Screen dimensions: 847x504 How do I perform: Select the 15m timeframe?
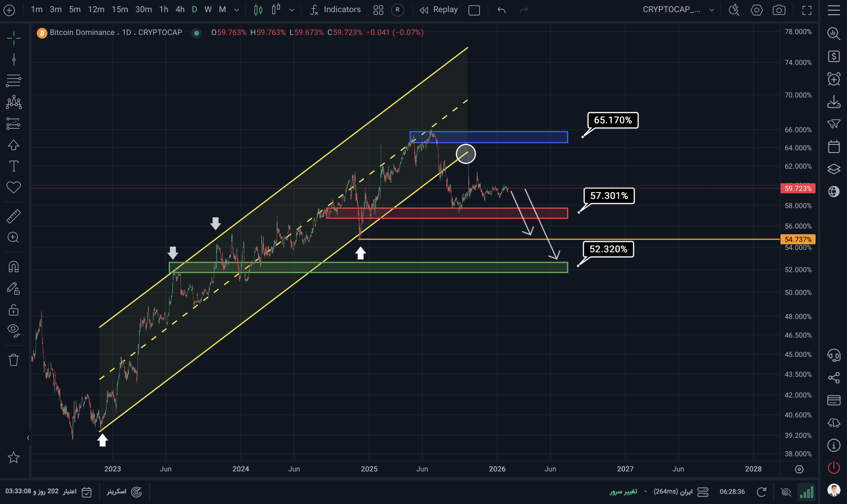pyautogui.click(x=120, y=10)
